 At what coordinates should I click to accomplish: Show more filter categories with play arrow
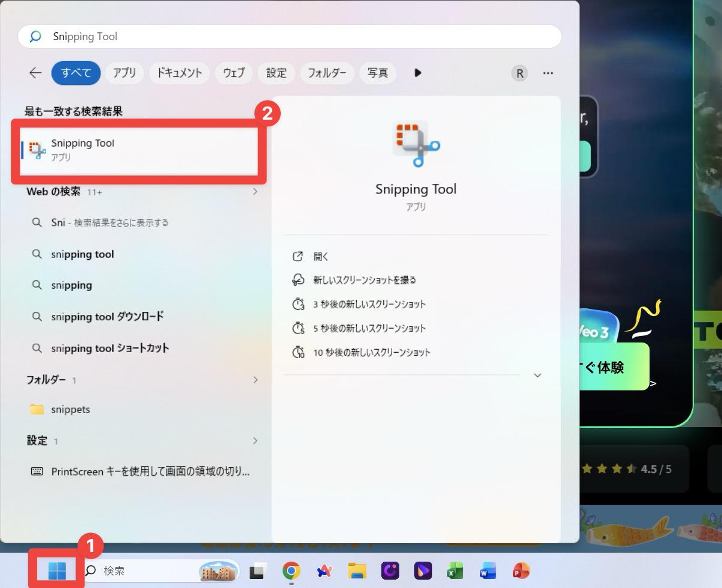pos(418,73)
